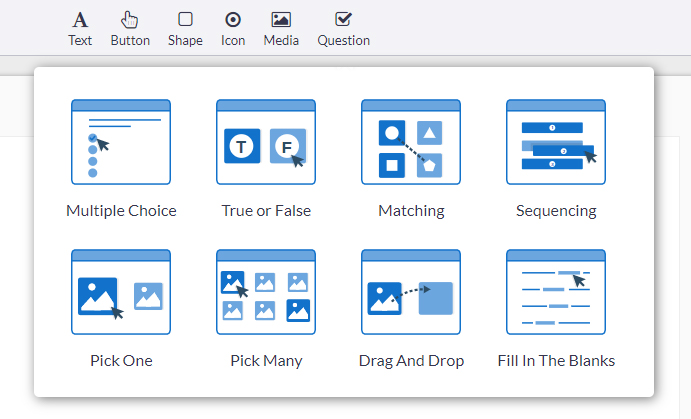
Task: Insert a Multiple Choice question
Action: 121,142
